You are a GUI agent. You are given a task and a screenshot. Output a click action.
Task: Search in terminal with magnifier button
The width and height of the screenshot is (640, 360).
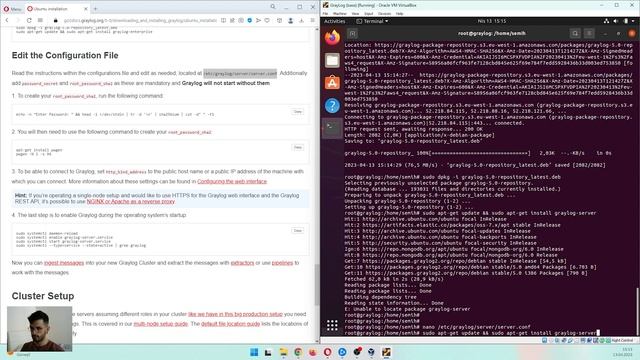[x=575, y=33]
